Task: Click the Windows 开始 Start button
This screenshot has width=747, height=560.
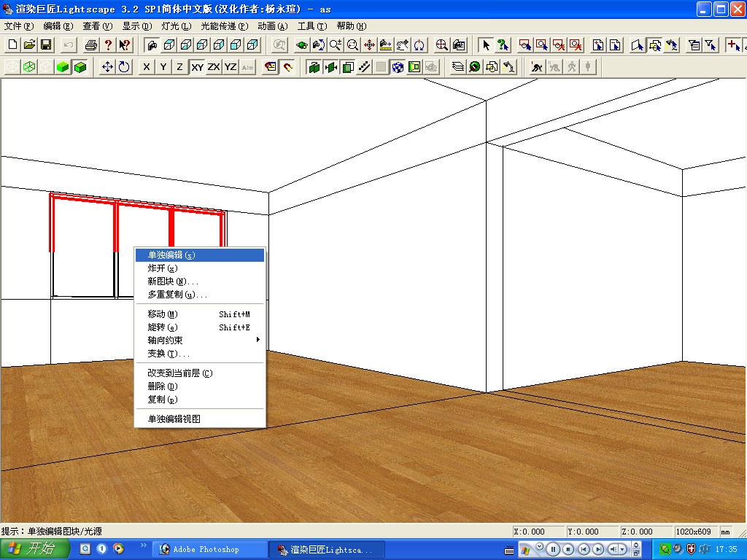Action: [x=34, y=549]
